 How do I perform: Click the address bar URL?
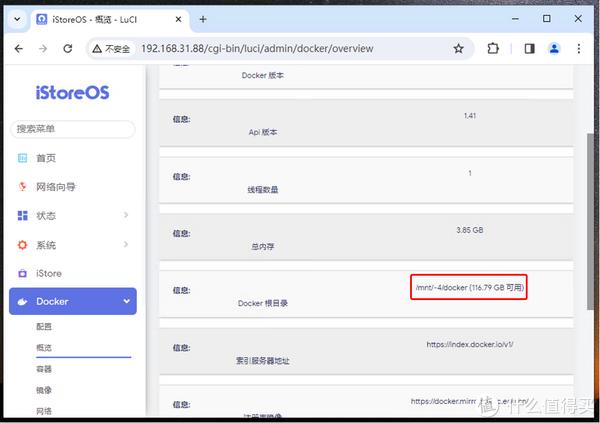pos(257,49)
